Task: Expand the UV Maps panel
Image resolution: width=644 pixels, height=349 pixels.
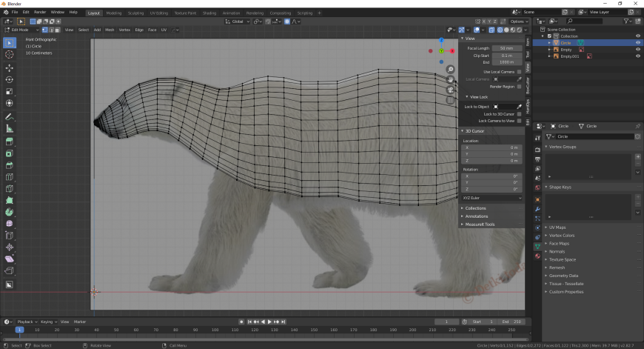Action: pos(557,227)
